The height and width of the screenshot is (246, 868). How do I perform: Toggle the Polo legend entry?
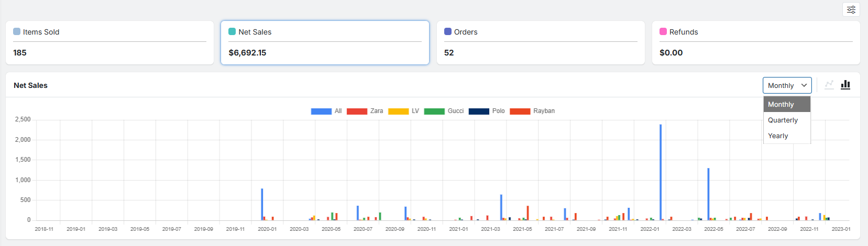tap(487, 111)
